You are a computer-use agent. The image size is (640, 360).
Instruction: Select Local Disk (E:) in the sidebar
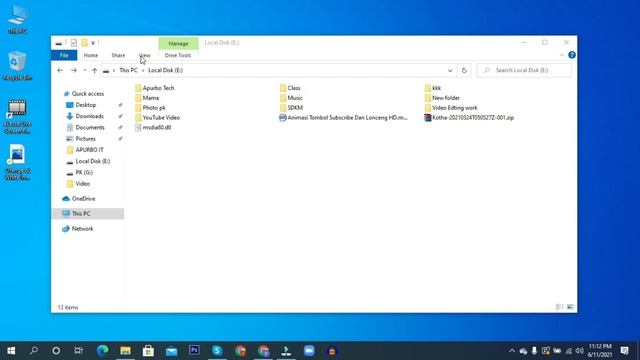pos(93,161)
